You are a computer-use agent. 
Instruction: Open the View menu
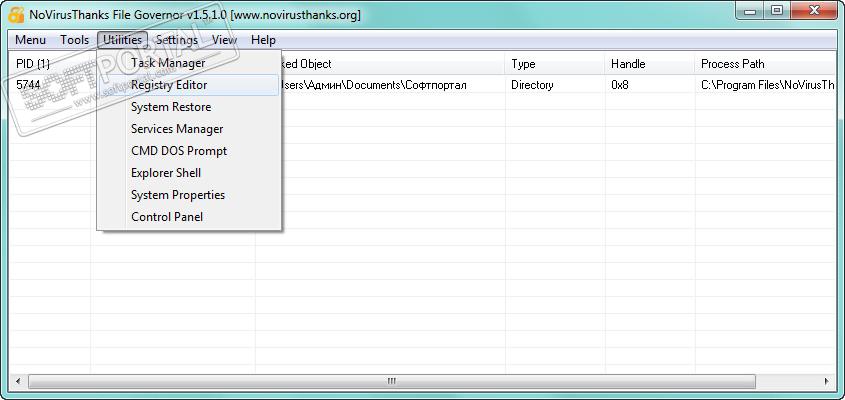[x=224, y=40]
